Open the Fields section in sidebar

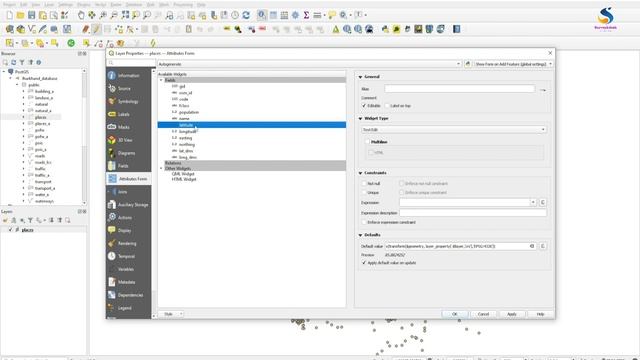coord(129,166)
